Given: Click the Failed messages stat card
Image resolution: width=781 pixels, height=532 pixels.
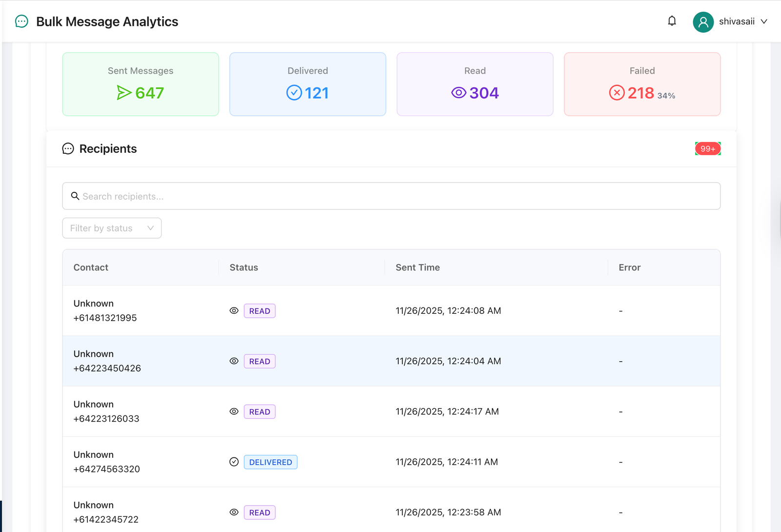Looking at the screenshot, I should point(642,84).
